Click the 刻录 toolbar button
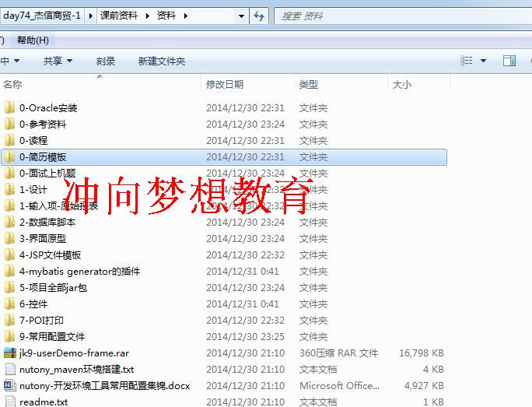This screenshot has width=532, height=407. [106, 61]
